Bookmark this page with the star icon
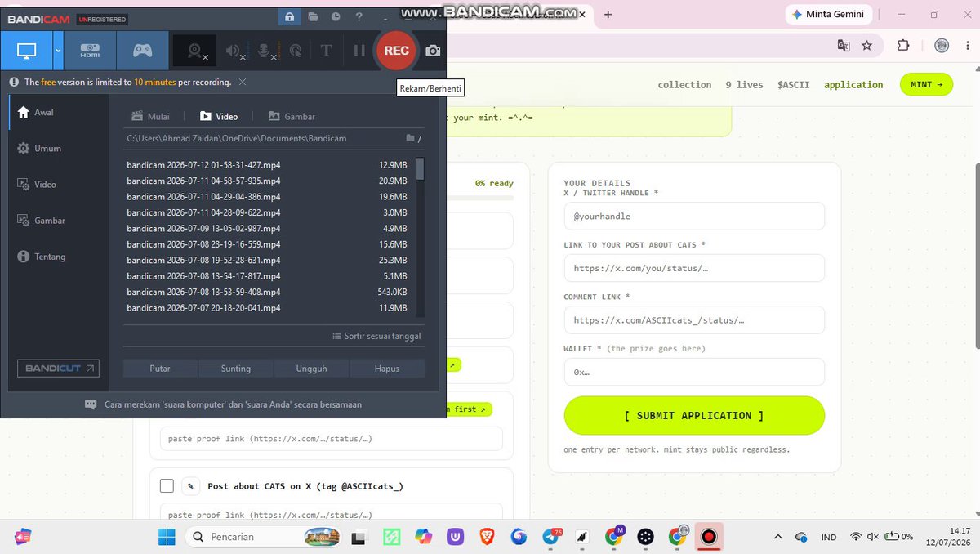Viewport: 980px width, 554px height. 867,46
